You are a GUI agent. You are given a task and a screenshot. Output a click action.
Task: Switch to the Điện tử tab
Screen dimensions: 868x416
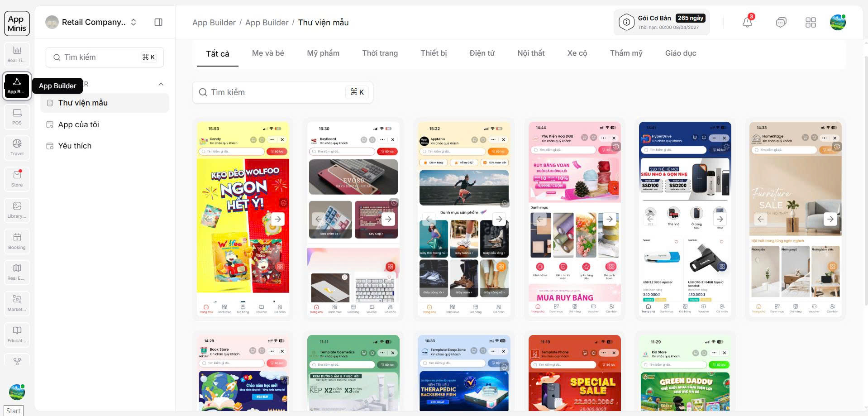tap(482, 53)
